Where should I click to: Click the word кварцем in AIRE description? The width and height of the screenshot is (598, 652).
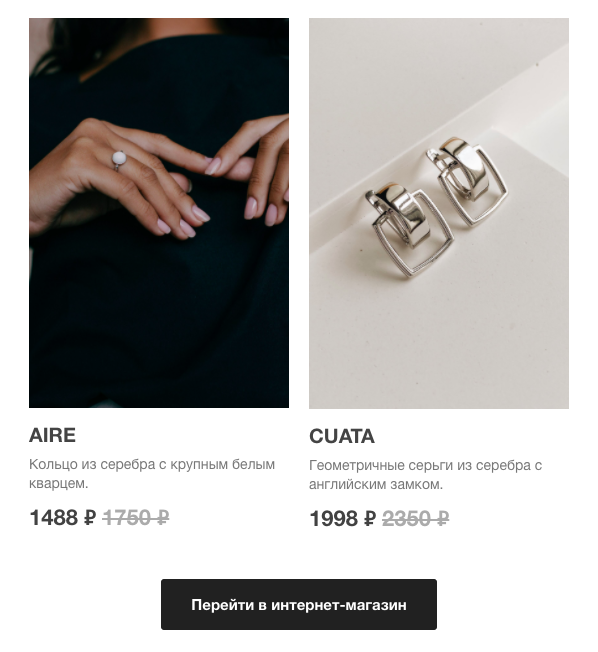click(x=57, y=483)
